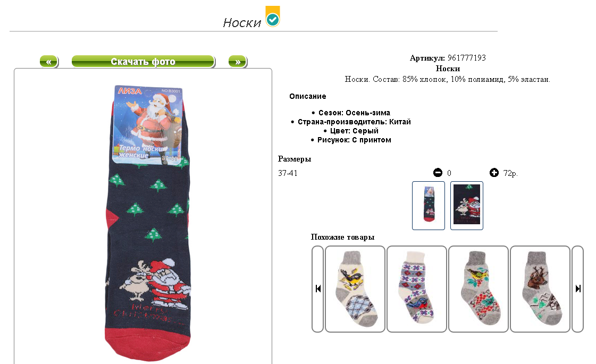596x364 pixels.
Task: Click the 72р. price text
Action: (510, 173)
